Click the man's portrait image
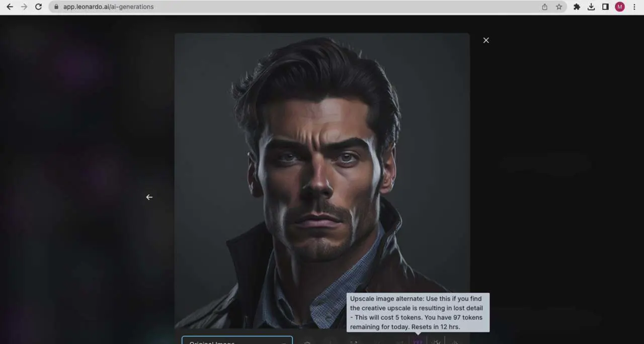 (x=322, y=176)
